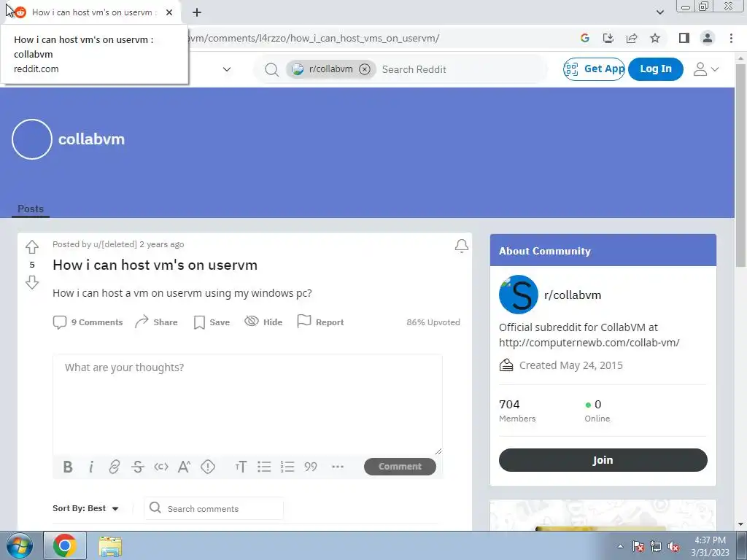This screenshot has width=747, height=560.
Task: Join the r/collabvm community
Action: (603, 460)
